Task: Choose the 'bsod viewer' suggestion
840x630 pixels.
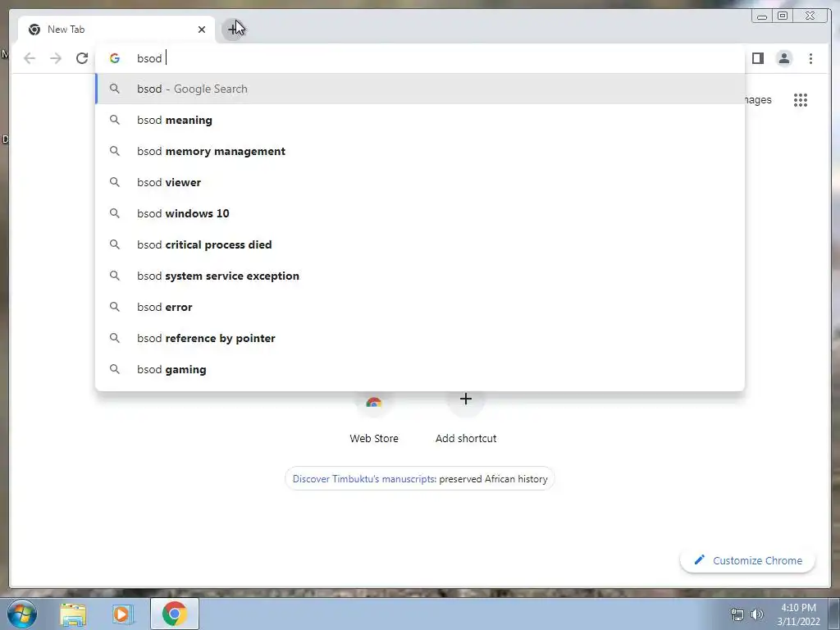Action: coord(420,182)
